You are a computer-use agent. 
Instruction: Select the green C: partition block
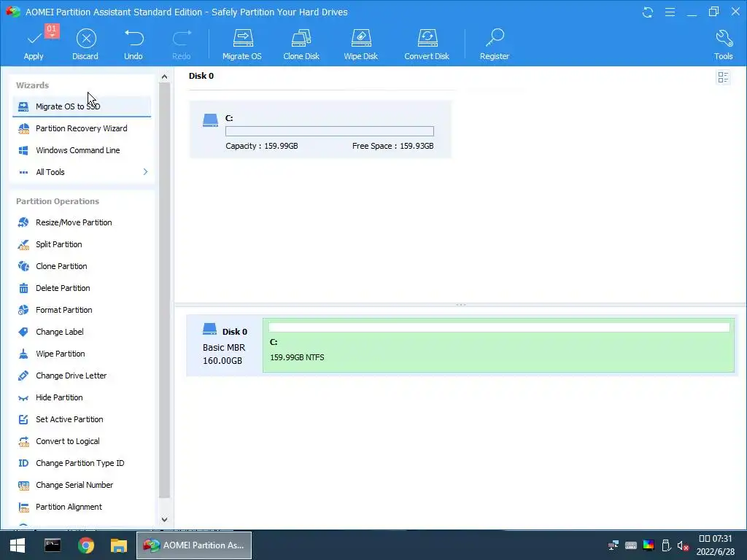tap(498, 345)
